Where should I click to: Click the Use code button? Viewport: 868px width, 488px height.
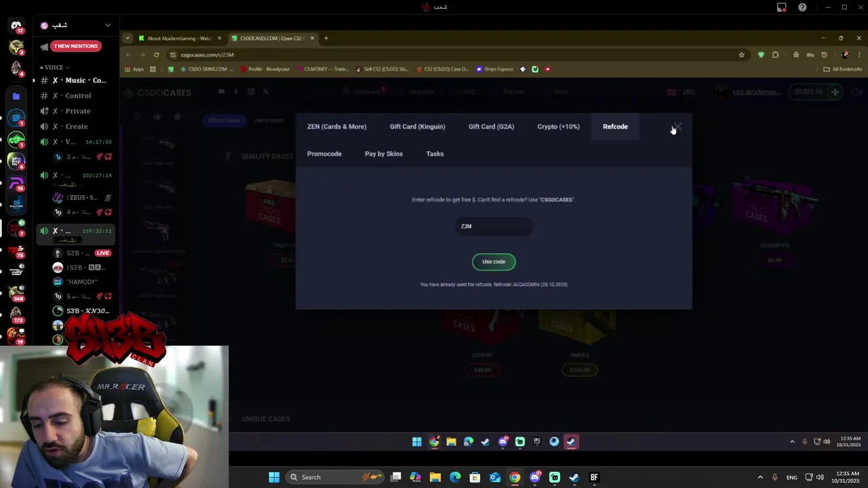(494, 262)
